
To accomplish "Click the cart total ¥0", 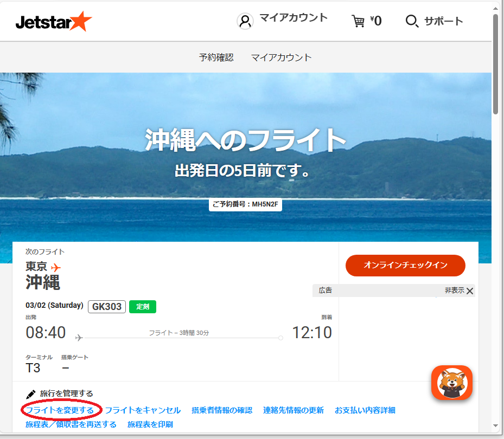I will [376, 21].
